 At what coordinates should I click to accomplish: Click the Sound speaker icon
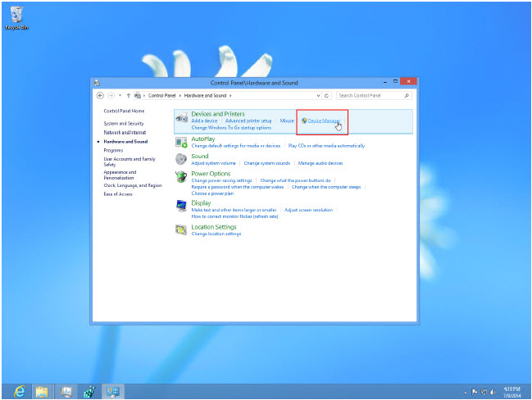click(181, 159)
